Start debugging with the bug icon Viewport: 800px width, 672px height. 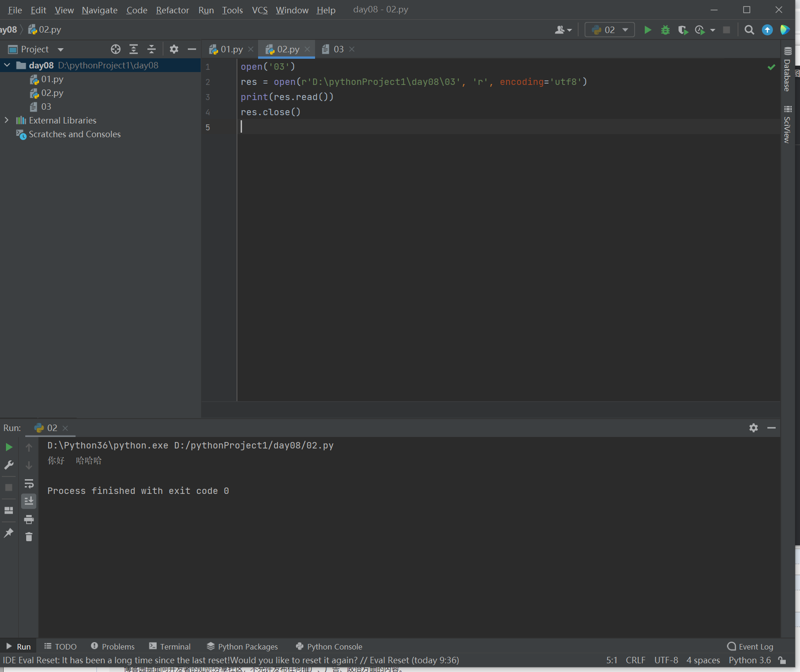[x=665, y=30]
